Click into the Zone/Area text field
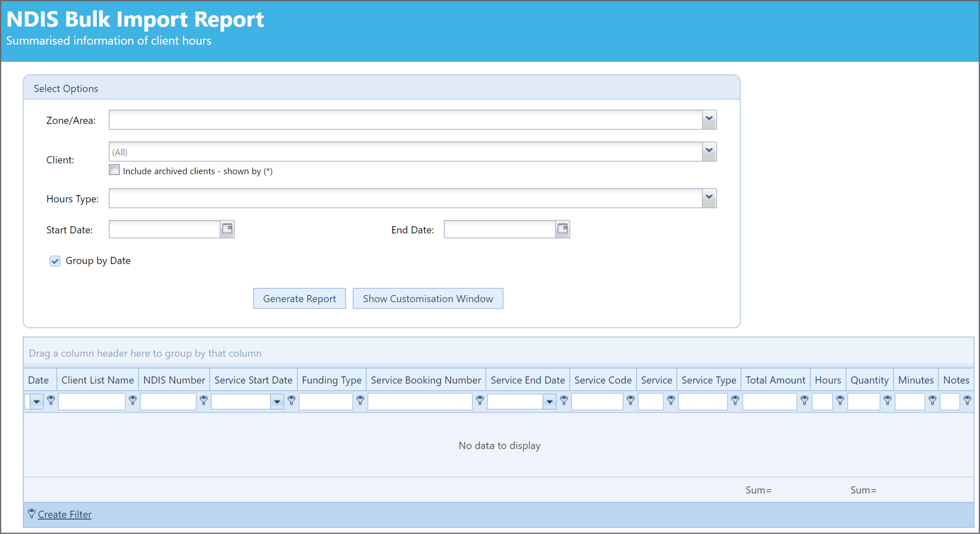 pyautogui.click(x=406, y=120)
